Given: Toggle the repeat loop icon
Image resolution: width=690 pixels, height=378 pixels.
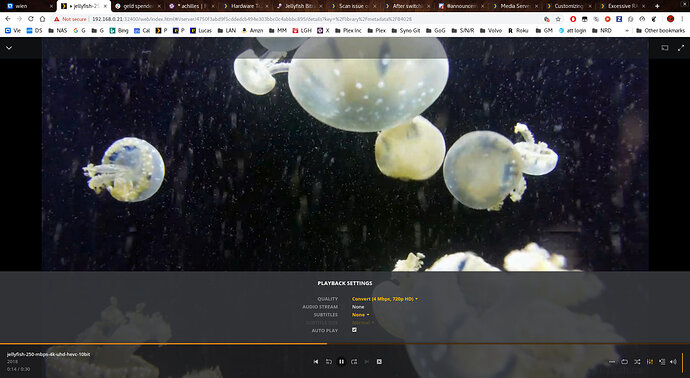Looking at the screenshot, I should tap(624, 362).
